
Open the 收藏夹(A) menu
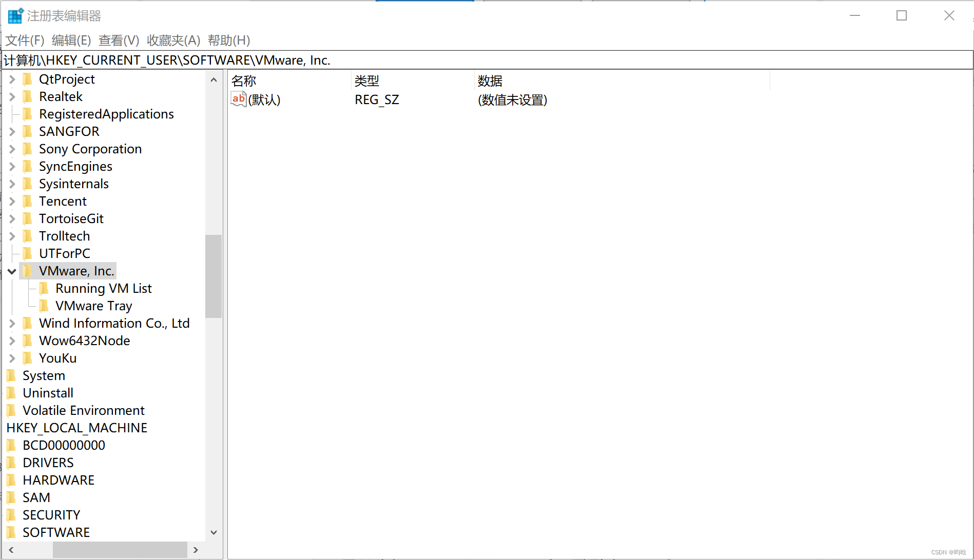173,41
